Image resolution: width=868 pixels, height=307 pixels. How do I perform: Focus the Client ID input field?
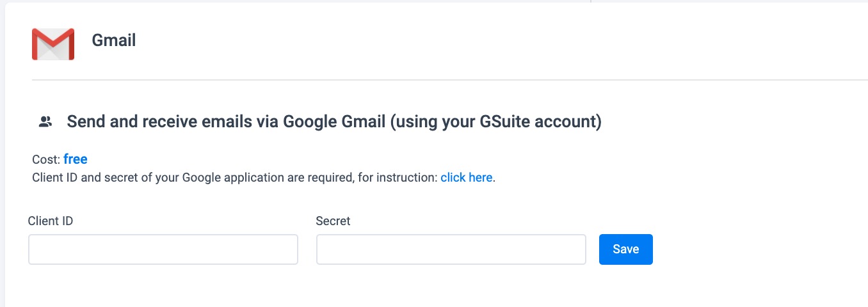coord(163,249)
